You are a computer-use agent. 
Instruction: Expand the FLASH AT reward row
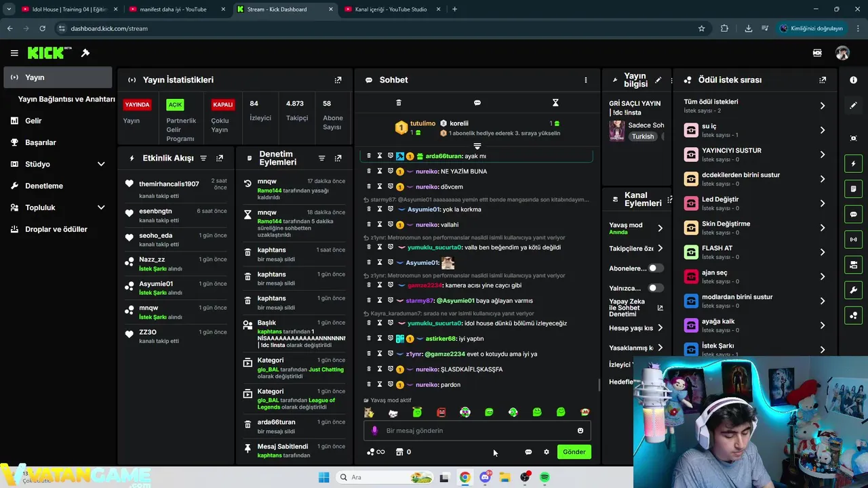(755, 252)
